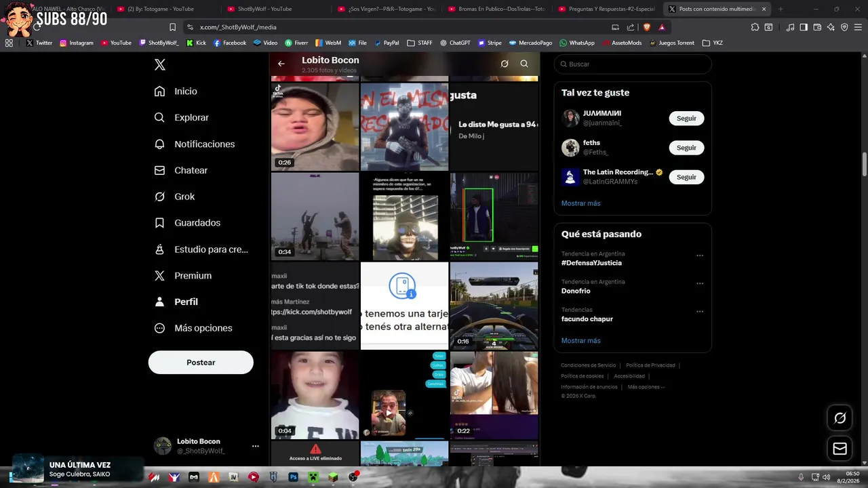Open the Accesibilidad link
Viewport: 868px width, 488px height.
(x=629, y=376)
